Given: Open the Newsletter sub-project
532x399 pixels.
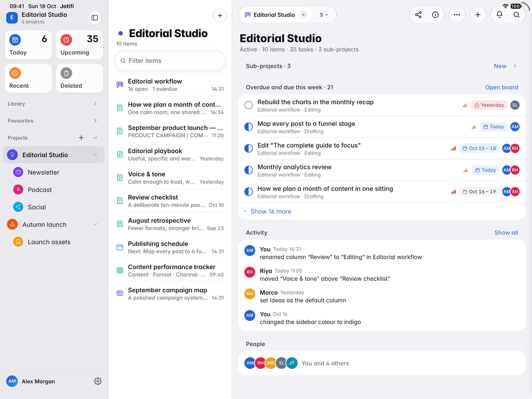Looking at the screenshot, I should tap(54, 172).
